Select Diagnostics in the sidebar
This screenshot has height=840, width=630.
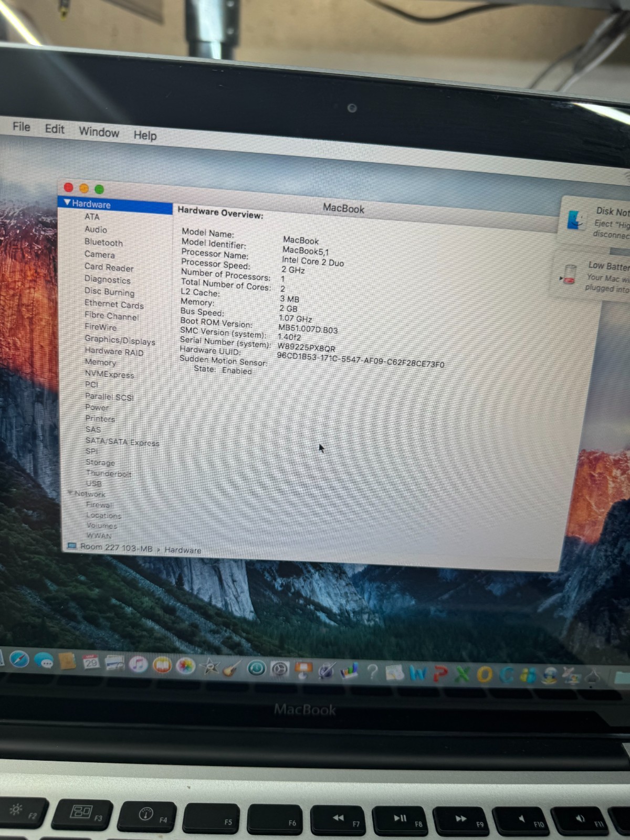[x=107, y=280]
